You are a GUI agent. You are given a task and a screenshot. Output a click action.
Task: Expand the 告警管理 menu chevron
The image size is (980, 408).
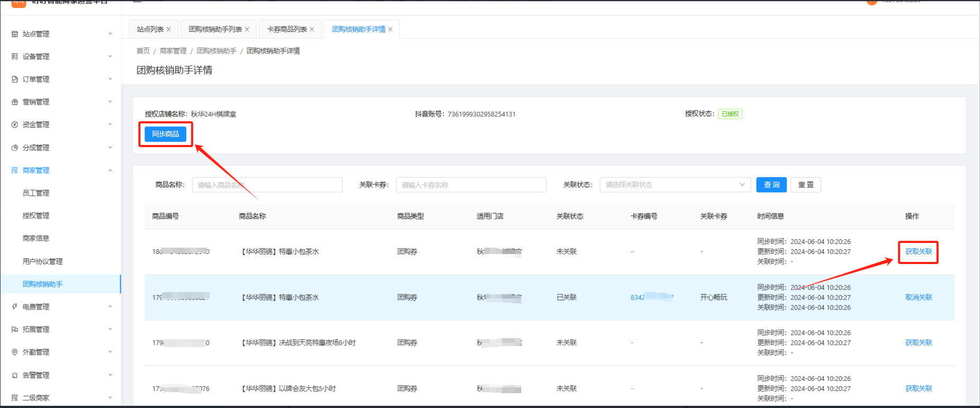click(110, 375)
